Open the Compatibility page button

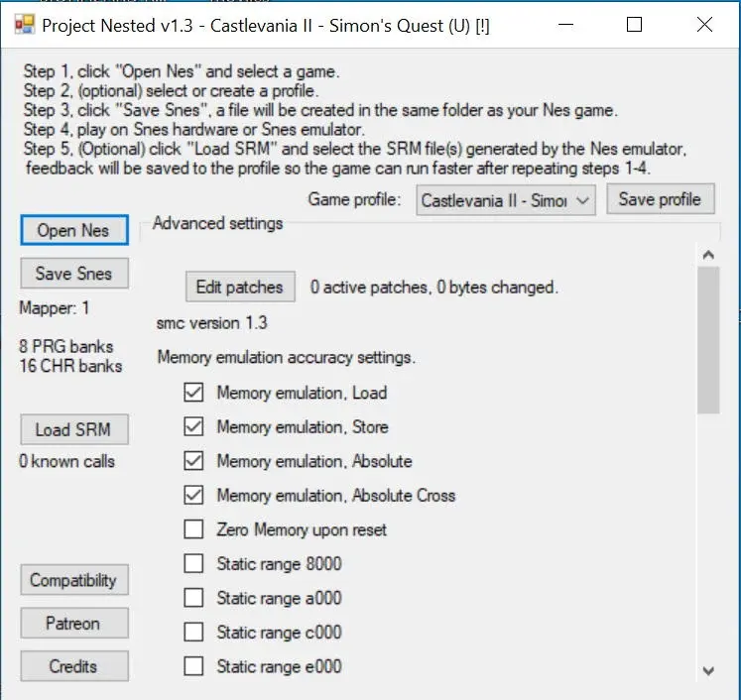74,580
